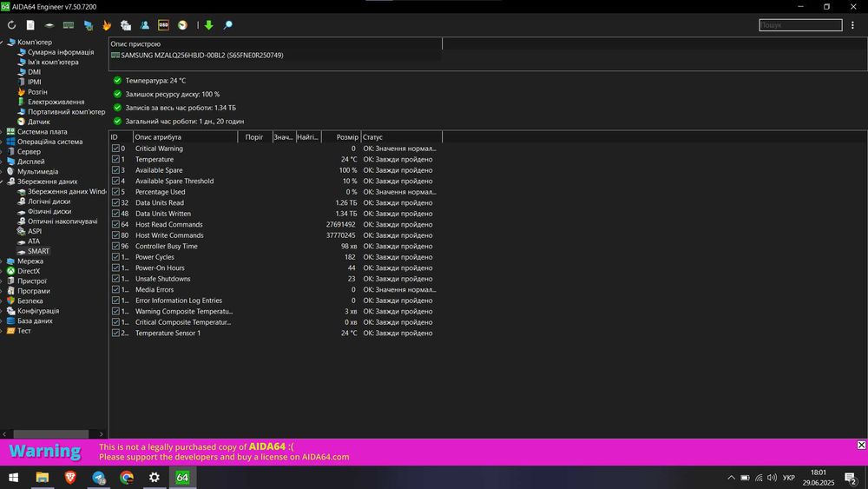Click tree panel scroll left arrow

(x=4, y=434)
